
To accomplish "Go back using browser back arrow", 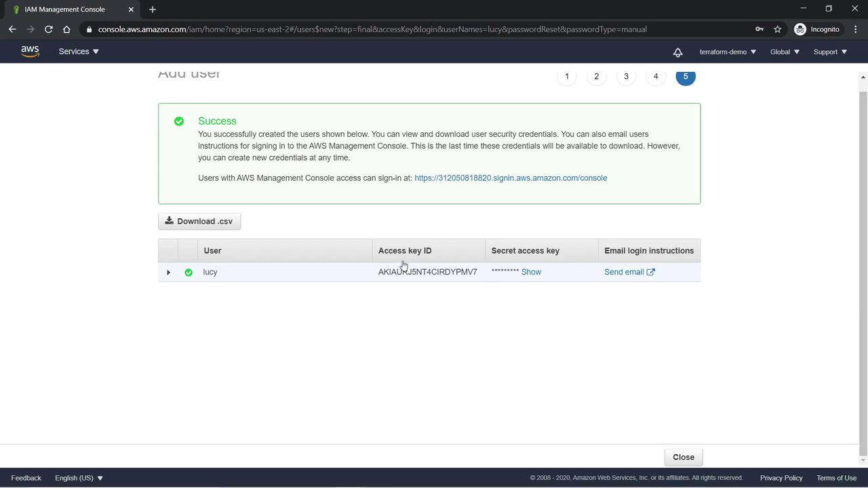I will tap(12, 29).
